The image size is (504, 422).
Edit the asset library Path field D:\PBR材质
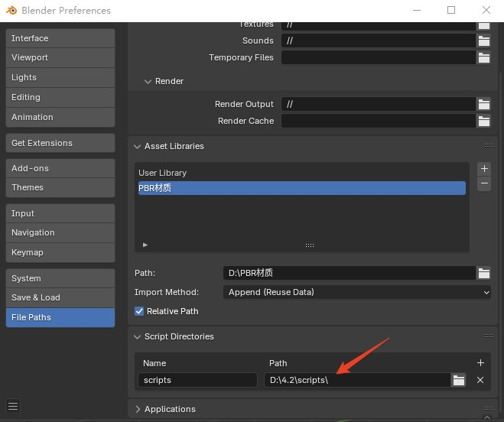click(350, 273)
